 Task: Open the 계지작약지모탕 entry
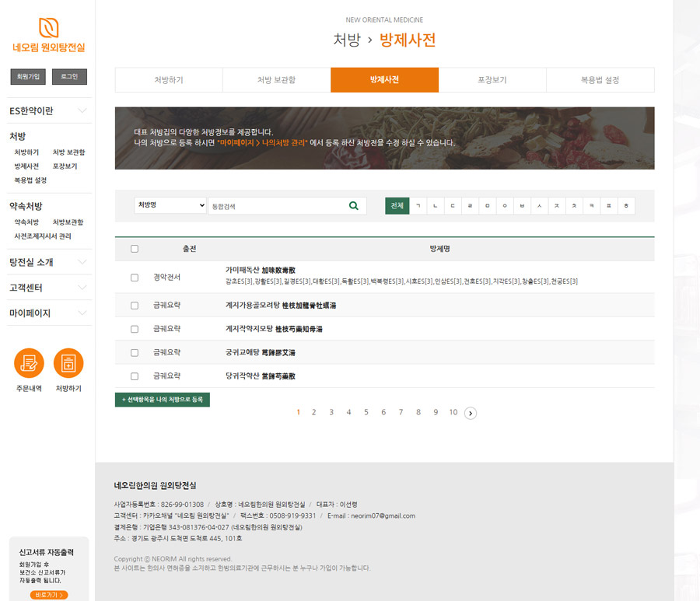(x=274, y=330)
